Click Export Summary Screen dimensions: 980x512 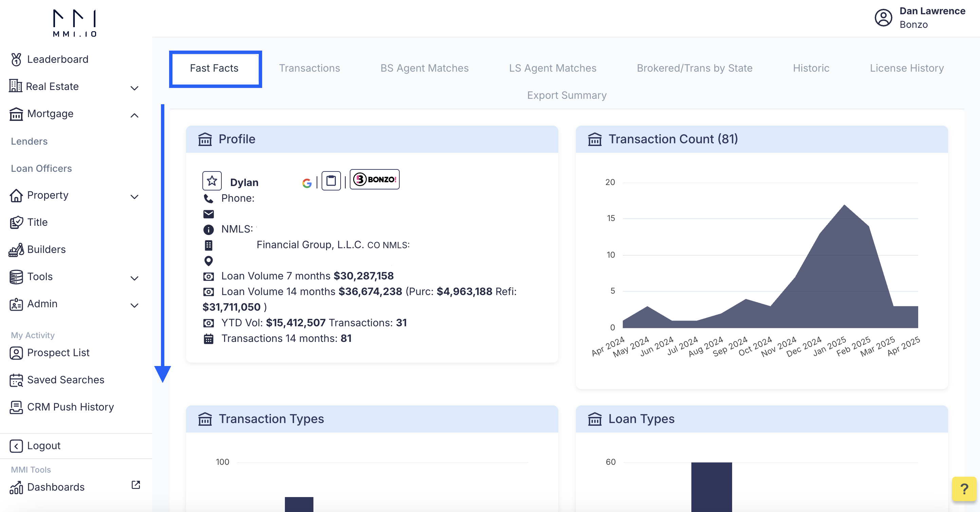tap(567, 95)
